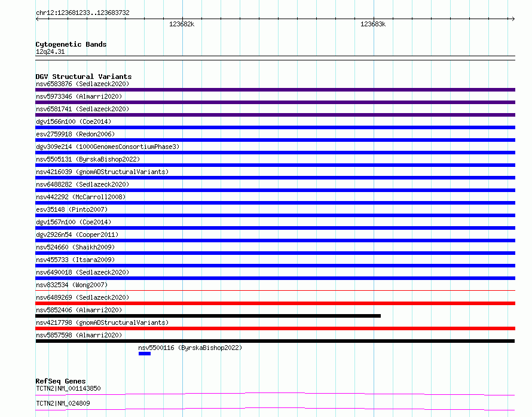Click the blue bar under dgv2926n54
The width and height of the screenshot is (532, 417).
(x=275, y=241)
